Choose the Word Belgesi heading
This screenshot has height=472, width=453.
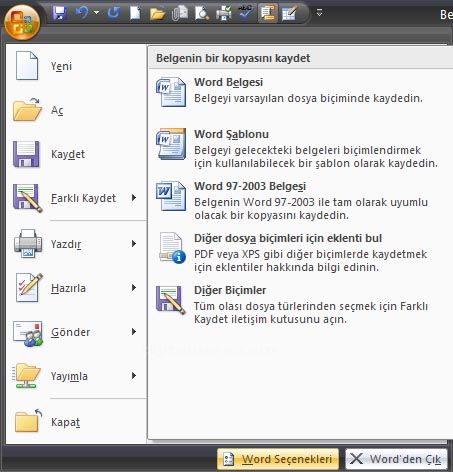pos(229,82)
